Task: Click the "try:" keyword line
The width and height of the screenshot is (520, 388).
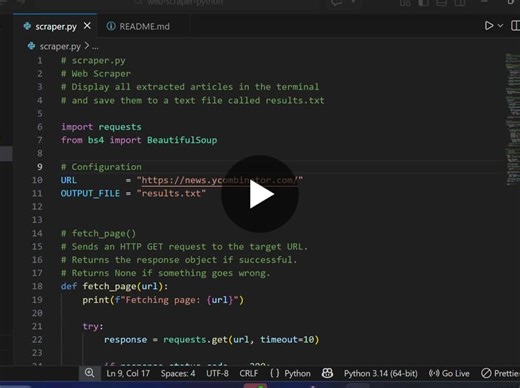Action: 93,326
